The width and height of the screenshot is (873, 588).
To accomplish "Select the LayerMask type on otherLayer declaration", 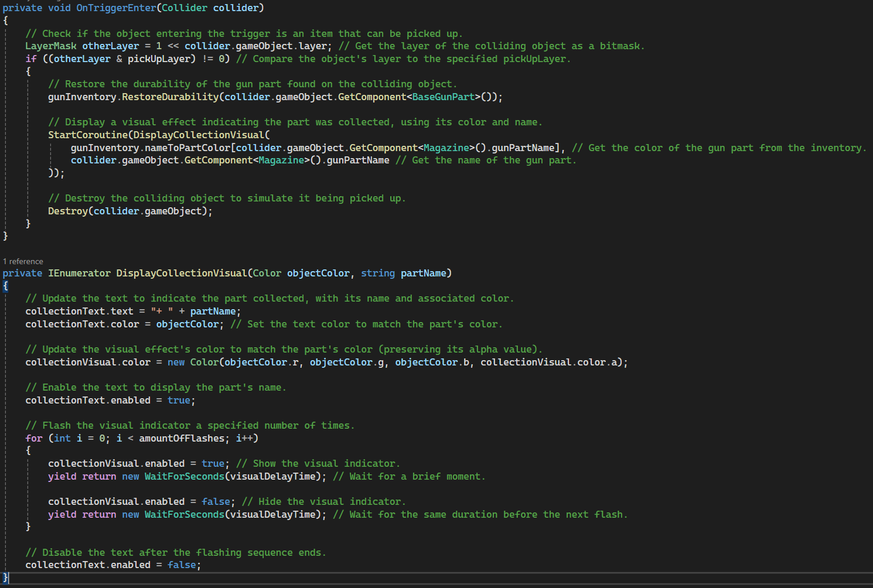I will click(50, 46).
